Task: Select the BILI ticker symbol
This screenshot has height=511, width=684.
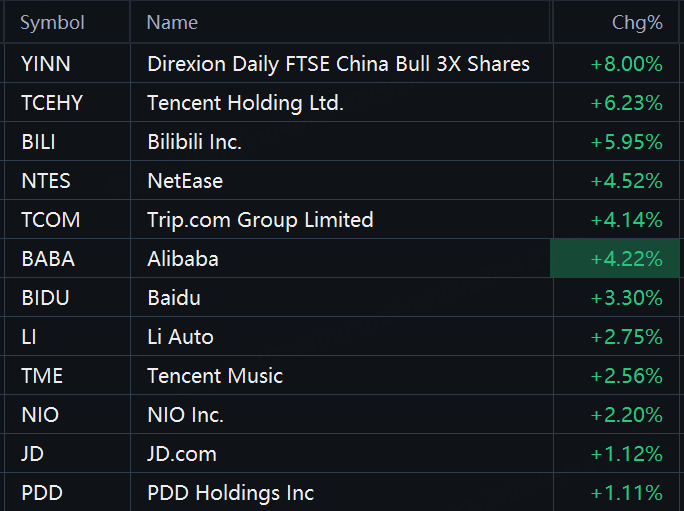Action: [38, 142]
